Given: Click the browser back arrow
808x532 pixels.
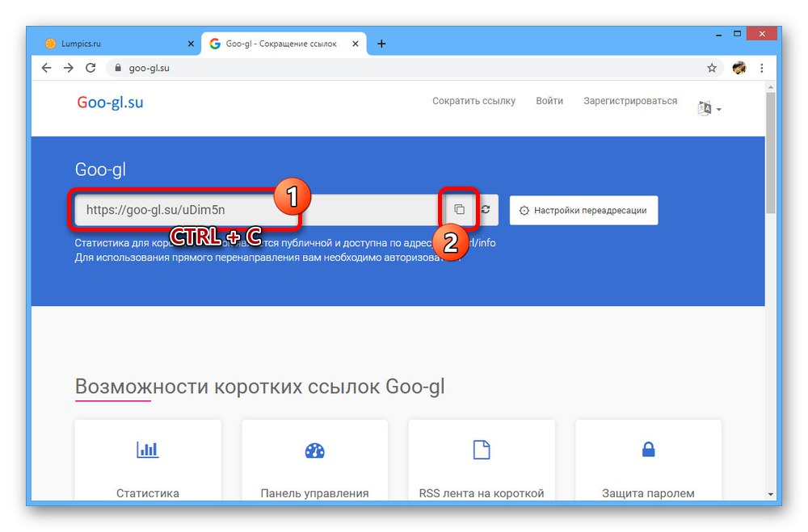Looking at the screenshot, I should pos(46,68).
